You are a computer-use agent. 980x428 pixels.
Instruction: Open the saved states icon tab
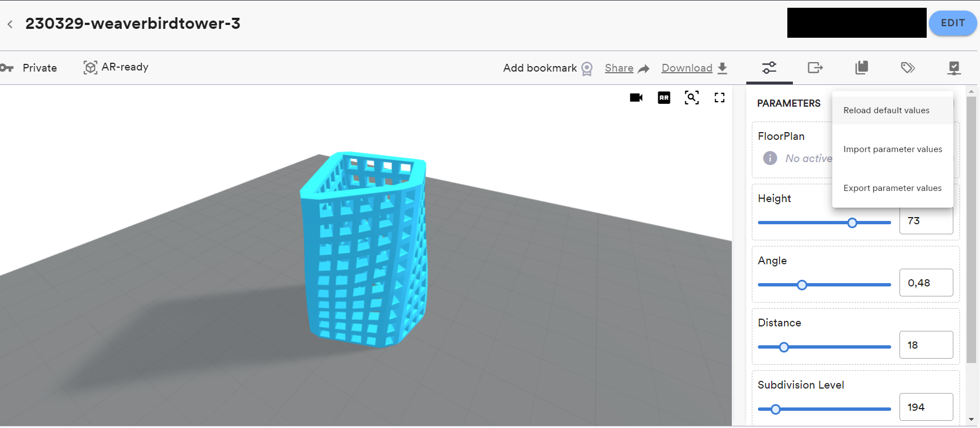point(861,68)
